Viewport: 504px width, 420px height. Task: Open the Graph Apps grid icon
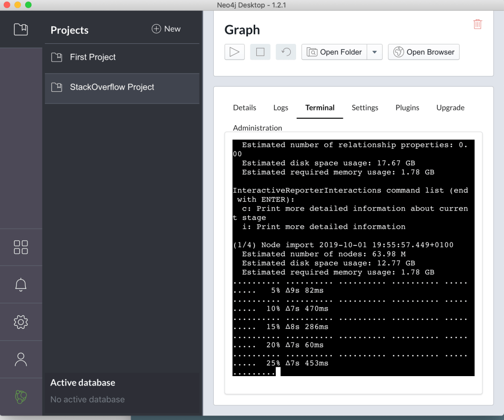pyautogui.click(x=21, y=247)
